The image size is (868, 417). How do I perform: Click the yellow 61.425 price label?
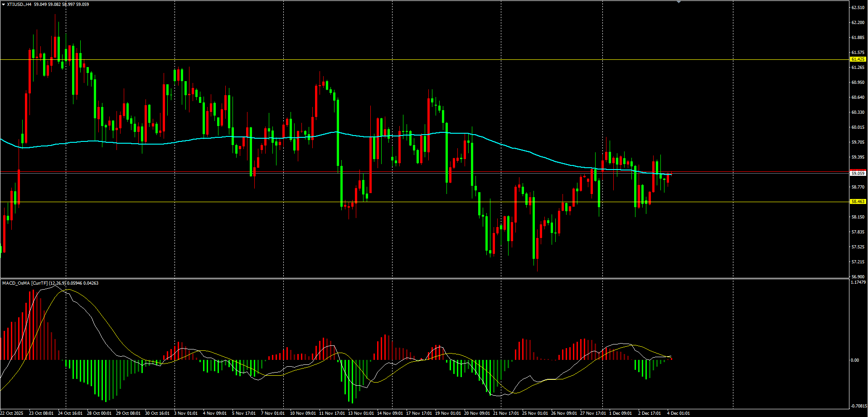pyautogui.click(x=858, y=59)
